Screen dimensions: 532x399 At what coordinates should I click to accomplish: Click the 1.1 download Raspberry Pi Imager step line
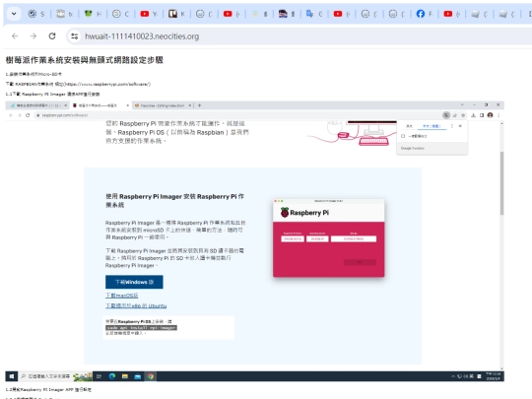tap(52, 94)
